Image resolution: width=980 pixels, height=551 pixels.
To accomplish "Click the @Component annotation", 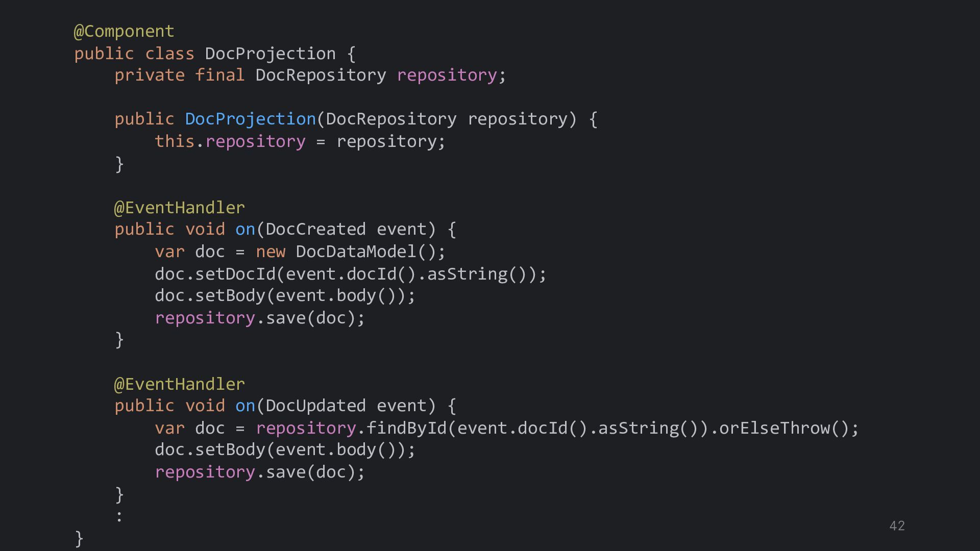I will 124,32.
